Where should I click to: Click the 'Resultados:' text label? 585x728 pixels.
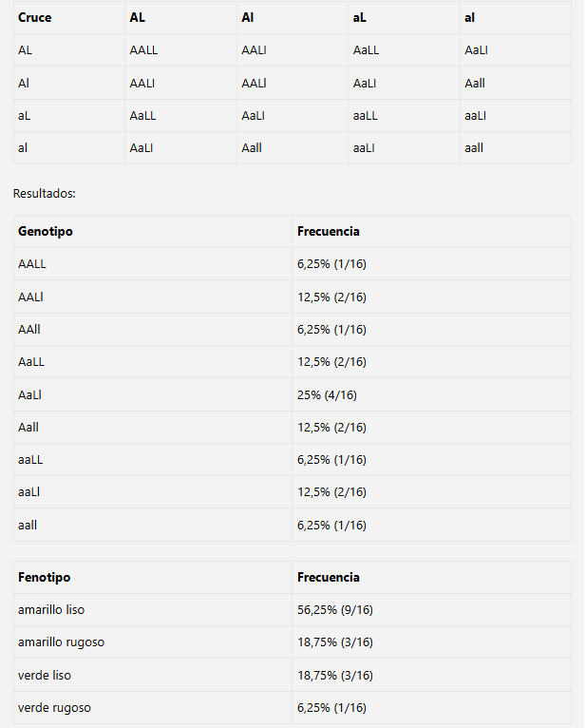44,193
